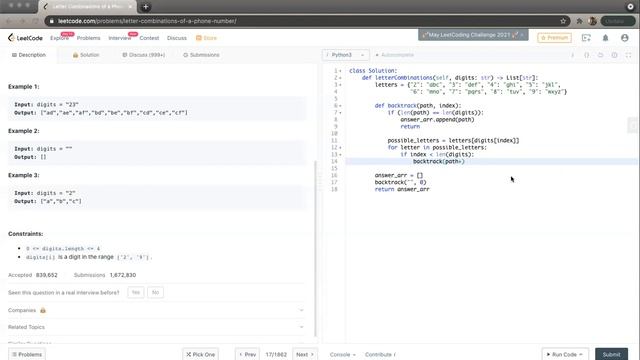
Task: Click the LeetCode logo
Action: tap(25, 38)
